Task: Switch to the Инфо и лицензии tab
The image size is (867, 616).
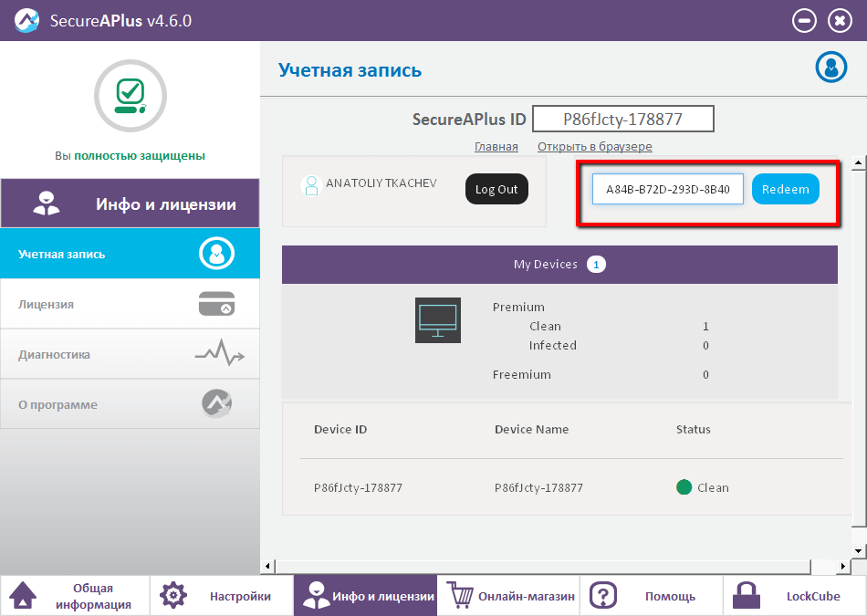Action: click(x=365, y=594)
